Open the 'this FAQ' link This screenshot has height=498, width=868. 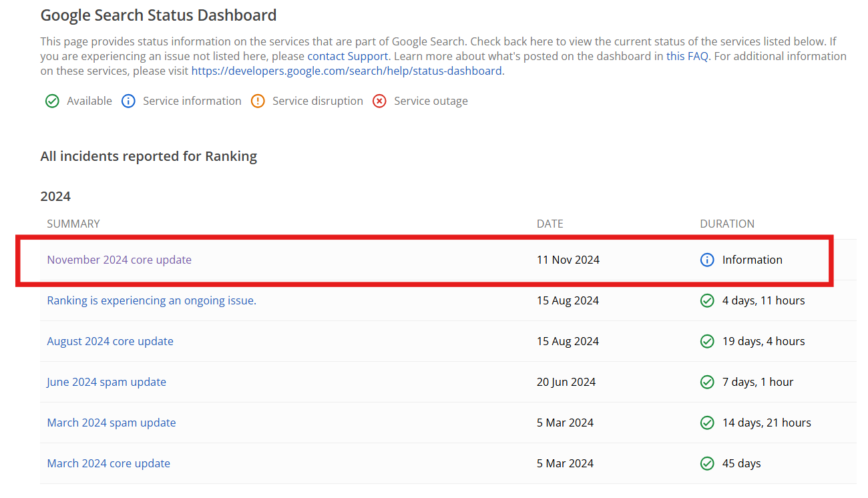[x=687, y=56]
